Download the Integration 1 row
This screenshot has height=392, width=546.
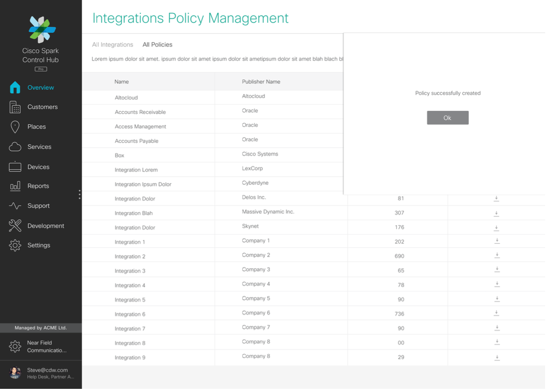[497, 241]
